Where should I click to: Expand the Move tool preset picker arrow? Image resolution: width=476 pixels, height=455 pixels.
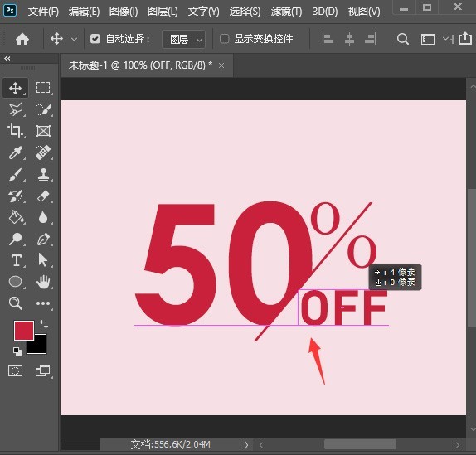pos(74,40)
